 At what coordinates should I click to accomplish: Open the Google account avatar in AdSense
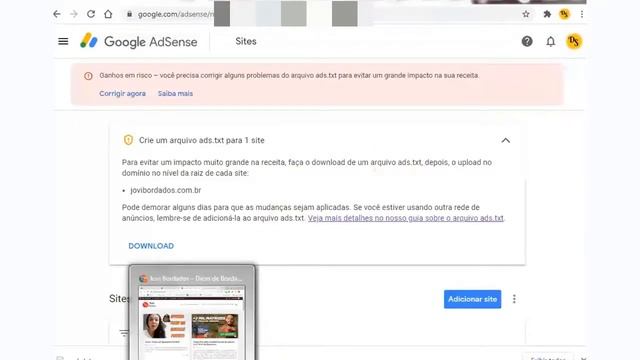[574, 41]
